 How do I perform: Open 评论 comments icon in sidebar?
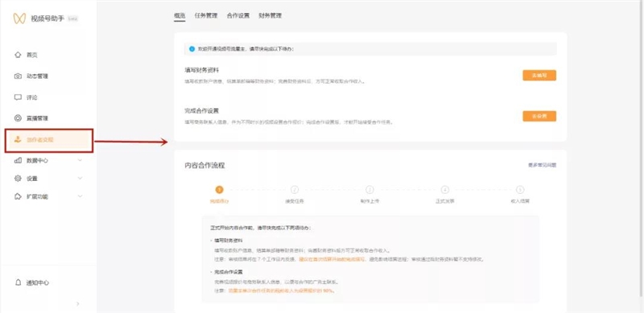tap(18, 97)
